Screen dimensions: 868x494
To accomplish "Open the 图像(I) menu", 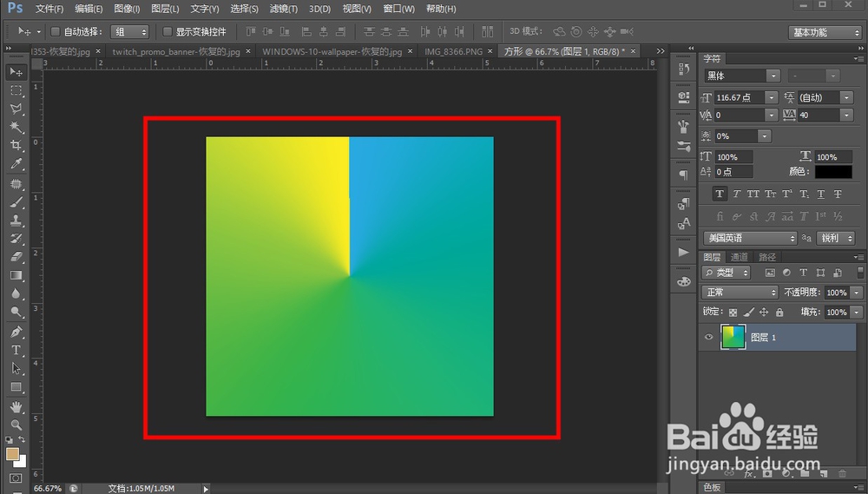I will pos(127,9).
